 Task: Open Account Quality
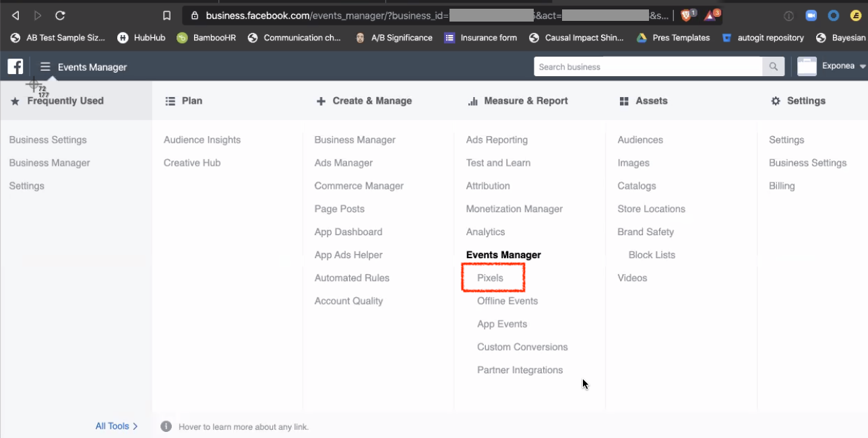click(x=348, y=301)
